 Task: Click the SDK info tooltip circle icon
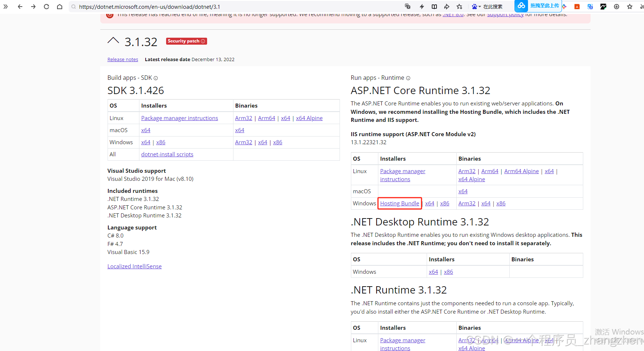tap(156, 78)
